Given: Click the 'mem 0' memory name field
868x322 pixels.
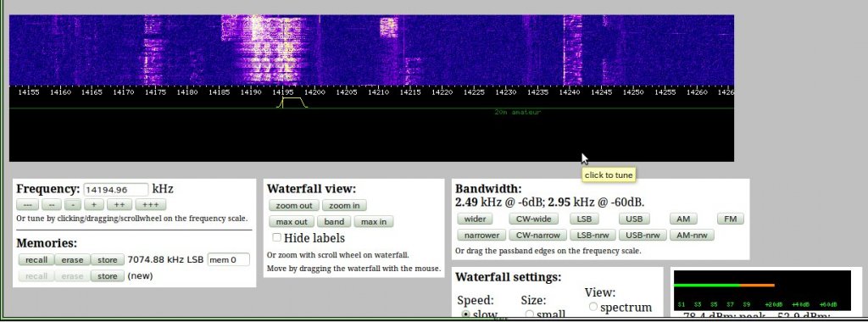Looking at the screenshot, I should [x=229, y=259].
